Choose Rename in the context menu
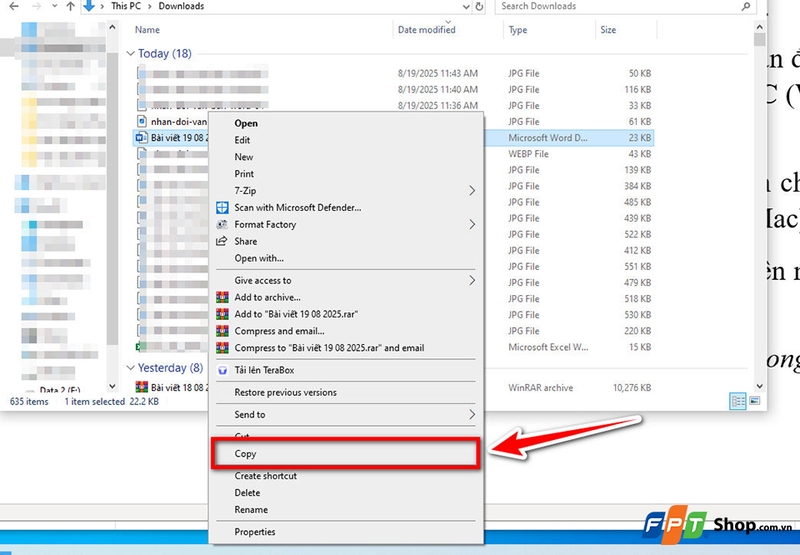Viewport: 800px width, 555px height. 345,509
